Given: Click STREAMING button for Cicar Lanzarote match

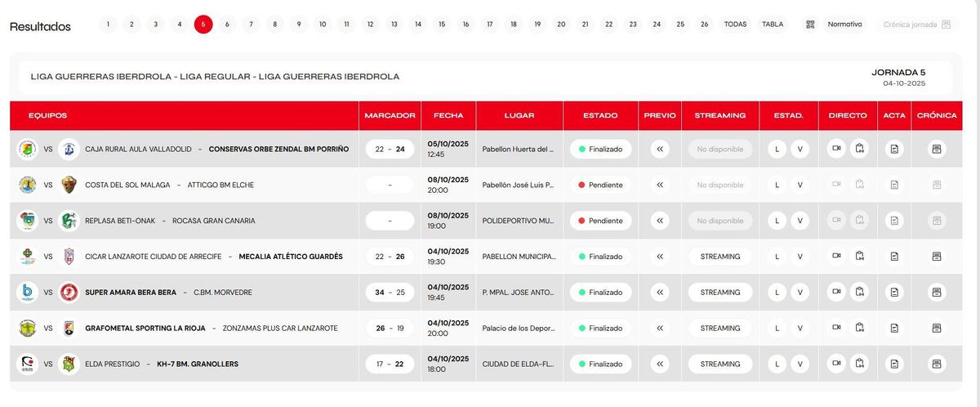Looking at the screenshot, I should point(720,257).
